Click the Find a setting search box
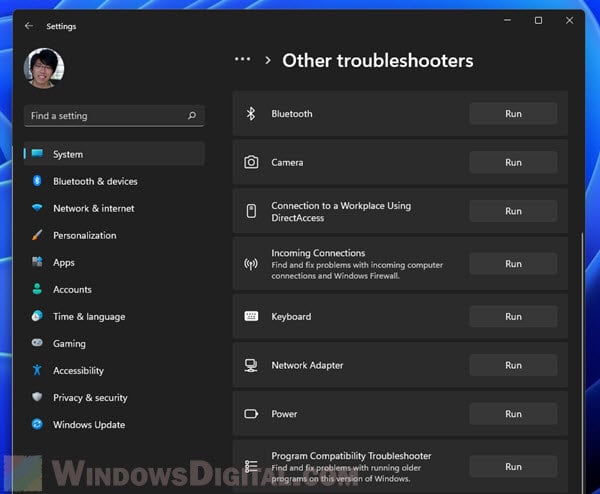The image size is (600, 494). tap(105, 116)
